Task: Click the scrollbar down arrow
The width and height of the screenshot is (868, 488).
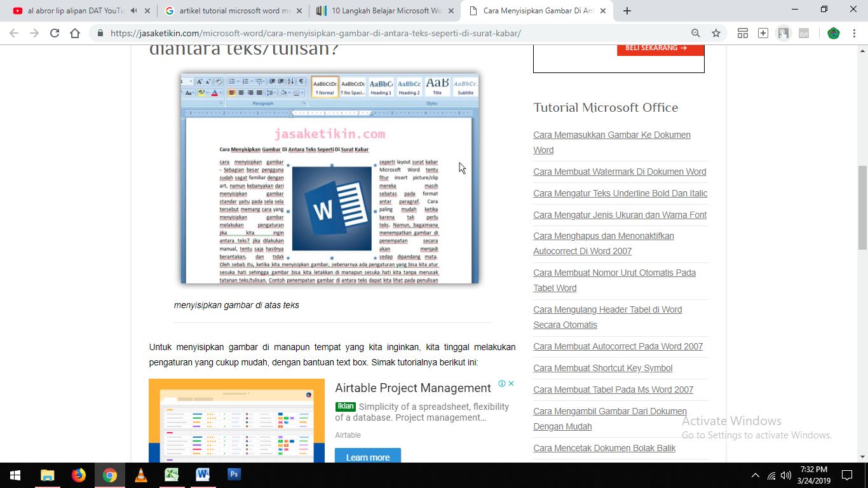Action: [862, 457]
